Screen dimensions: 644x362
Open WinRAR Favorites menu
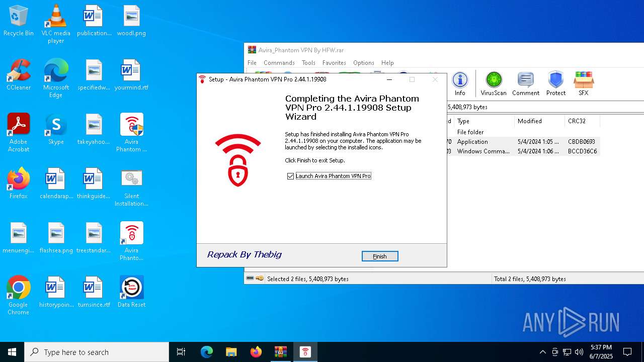(334, 63)
